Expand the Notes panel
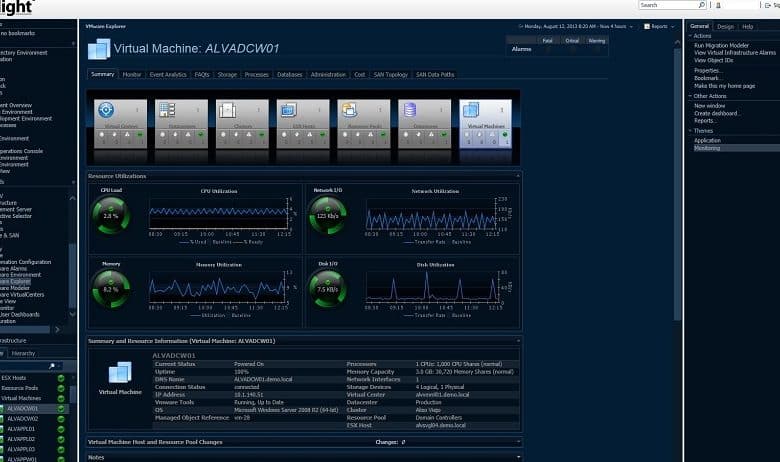The width and height of the screenshot is (780, 462). click(x=518, y=457)
